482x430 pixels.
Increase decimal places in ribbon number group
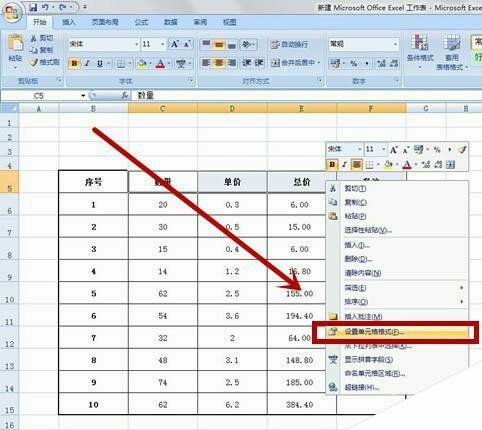381,63
